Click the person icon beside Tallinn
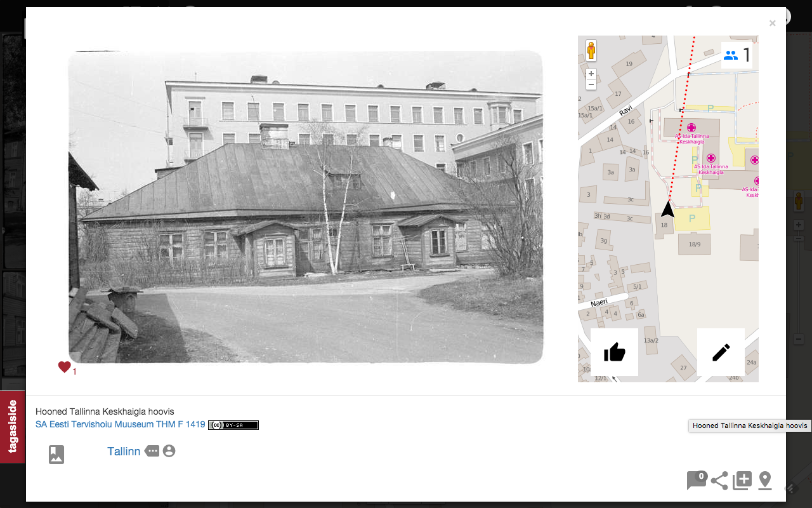812x508 pixels. (x=169, y=451)
